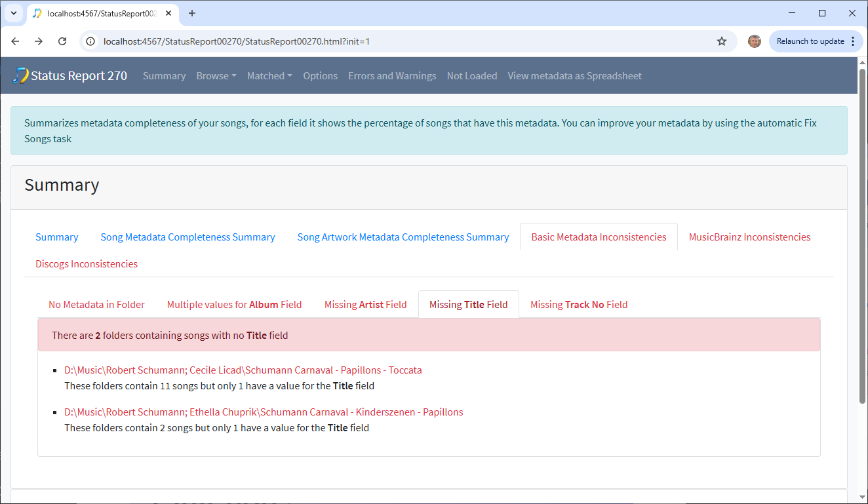Open View metadata as Spreadsheet
This screenshot has width=868, height=504.
click(574, 76)
